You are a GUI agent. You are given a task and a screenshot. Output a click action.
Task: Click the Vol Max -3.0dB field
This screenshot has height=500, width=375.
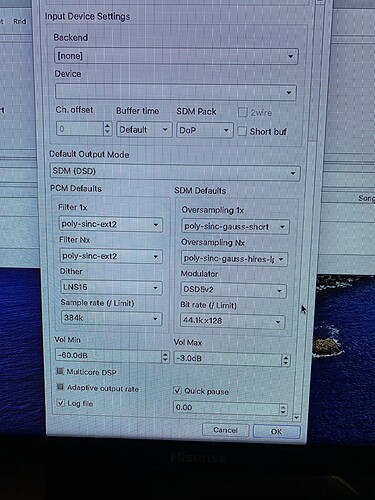click(232, 359)
